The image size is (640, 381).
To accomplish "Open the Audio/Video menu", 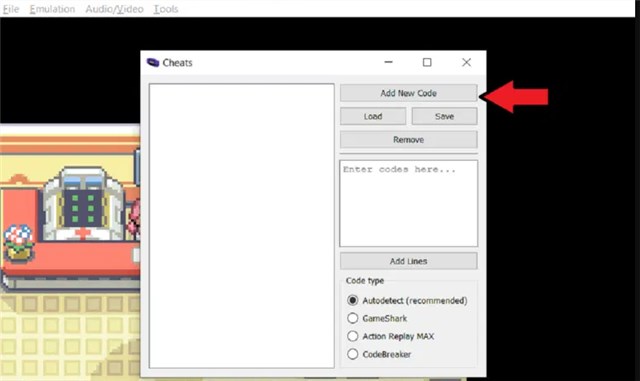I will pyautogui.click(x=114, y=9).
